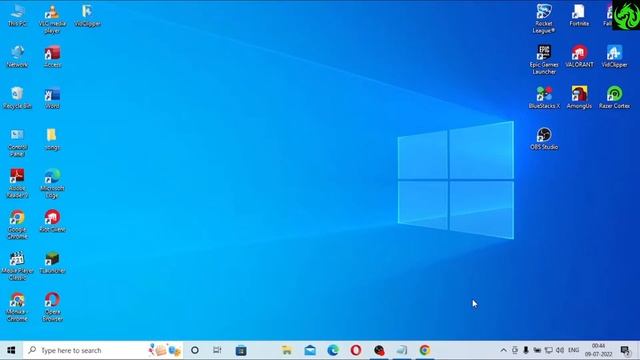Select the Opera Browser desktop shortcut
Viewport: 640px width, 360px height.
[52, 307]
